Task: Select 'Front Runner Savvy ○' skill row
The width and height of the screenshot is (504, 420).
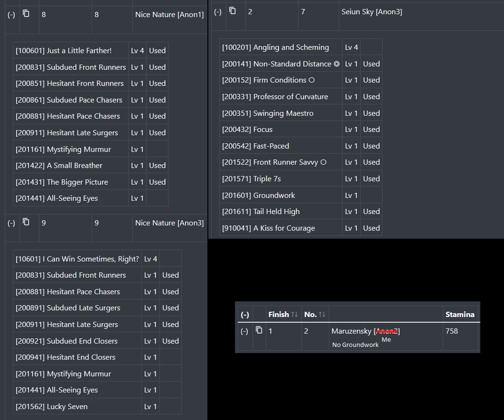Action: point(301,162)
